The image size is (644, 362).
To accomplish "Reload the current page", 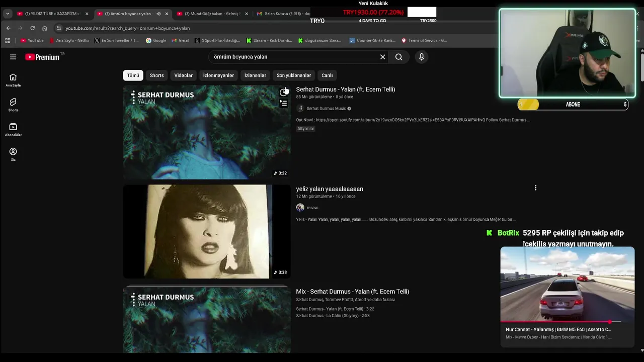I will 32,28.
